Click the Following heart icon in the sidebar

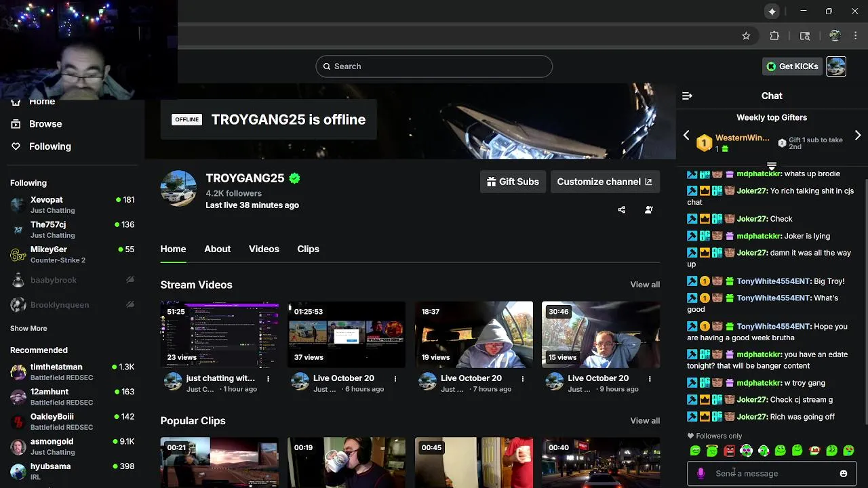(16, 146)
